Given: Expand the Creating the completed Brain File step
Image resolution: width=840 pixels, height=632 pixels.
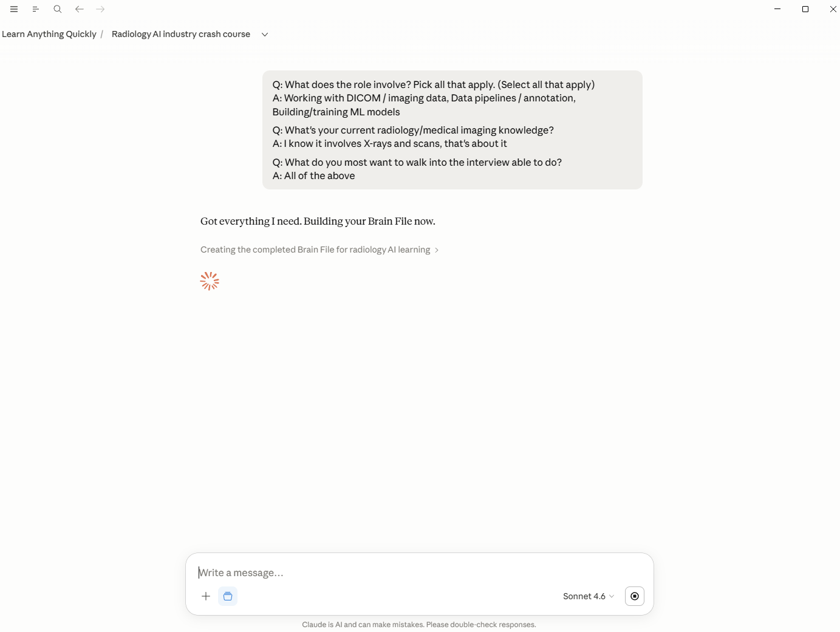Looking at the screenshot, I should (319, 250).
